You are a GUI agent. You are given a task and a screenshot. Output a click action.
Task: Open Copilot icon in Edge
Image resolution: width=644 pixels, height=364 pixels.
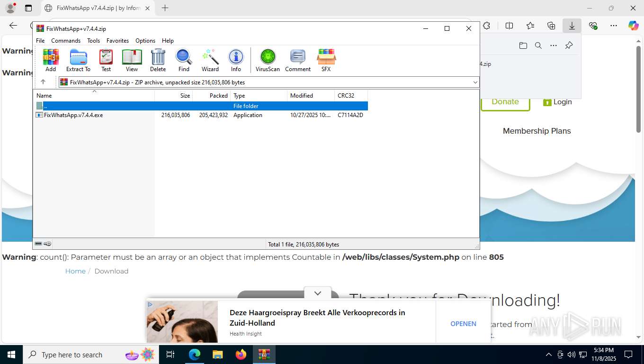point(633,26)
